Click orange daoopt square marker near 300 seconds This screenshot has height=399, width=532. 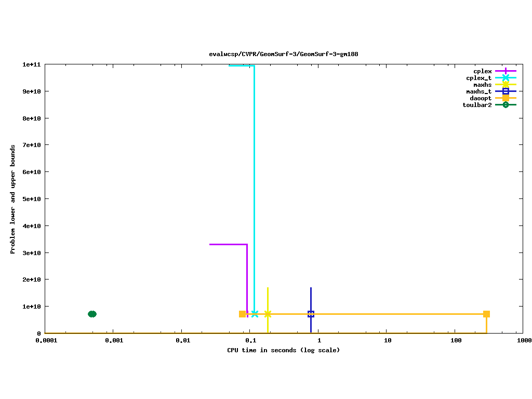click(486, 314)
